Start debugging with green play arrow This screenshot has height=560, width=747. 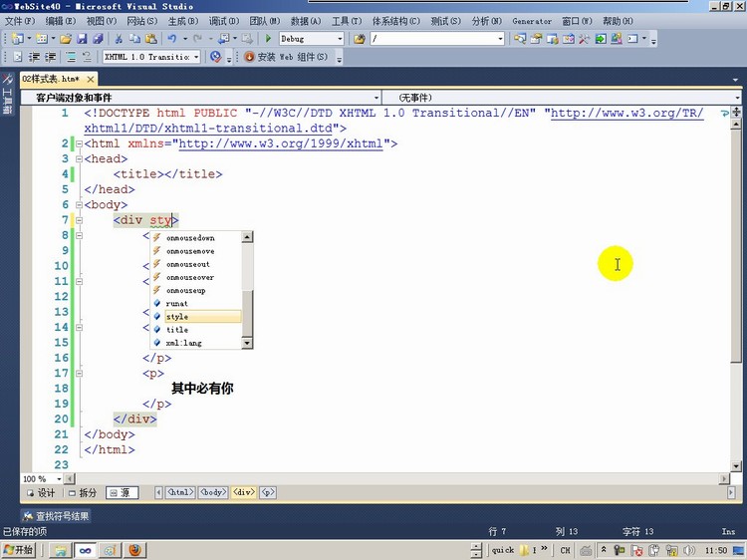[x=268, y=39]
